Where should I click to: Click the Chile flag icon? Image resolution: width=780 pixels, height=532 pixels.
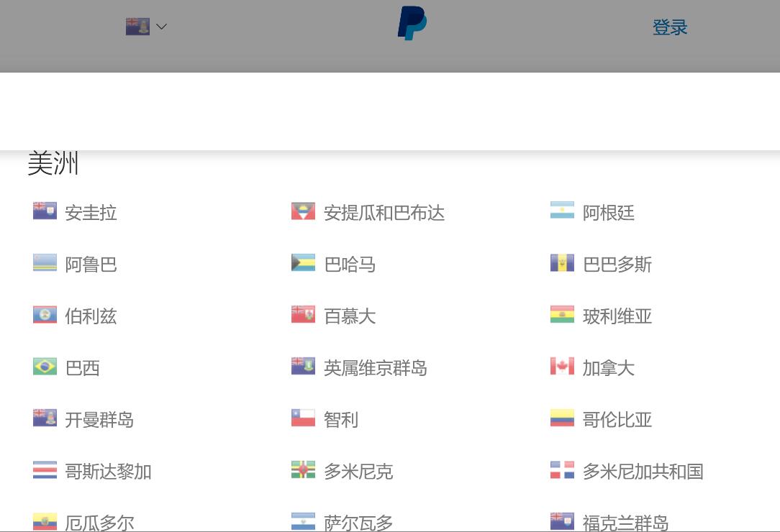[x=303, y=418]
